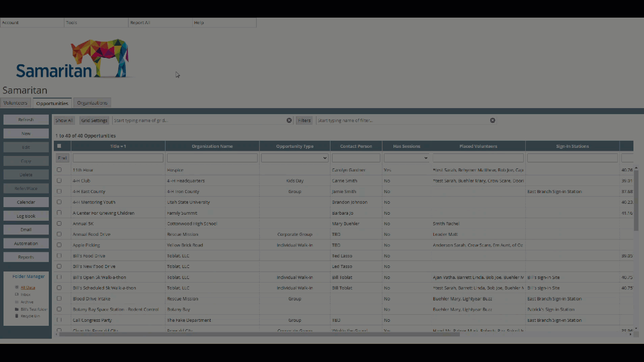Image resolution: width=644 pixels, height=362 pixels.
Task: Click the grid's scroll-up arrow
Action: (x=635, y=167)
